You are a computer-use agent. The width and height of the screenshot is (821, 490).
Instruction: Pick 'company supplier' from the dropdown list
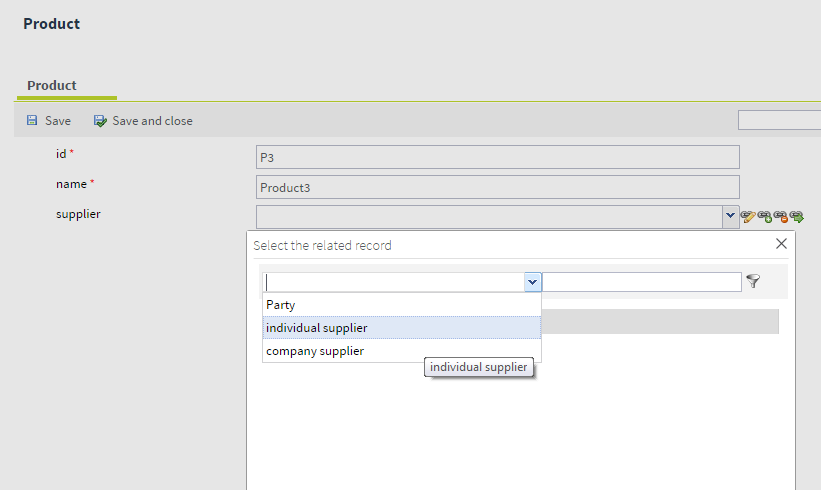point(315,351)
